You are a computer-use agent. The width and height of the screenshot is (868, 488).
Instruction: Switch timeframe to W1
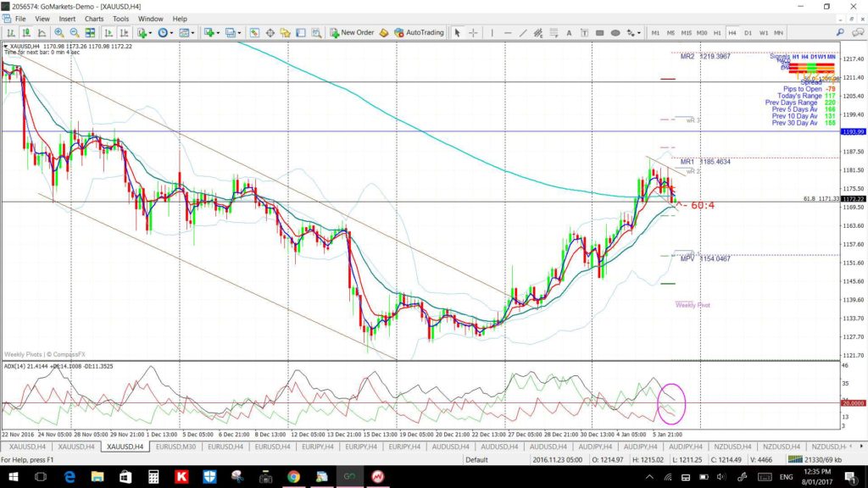point(764,33)
